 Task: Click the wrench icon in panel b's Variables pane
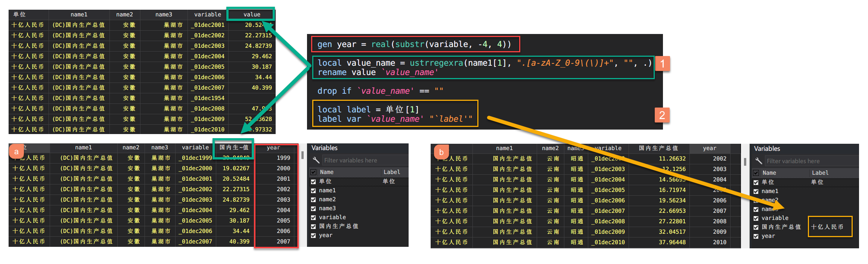coord(759,161)
